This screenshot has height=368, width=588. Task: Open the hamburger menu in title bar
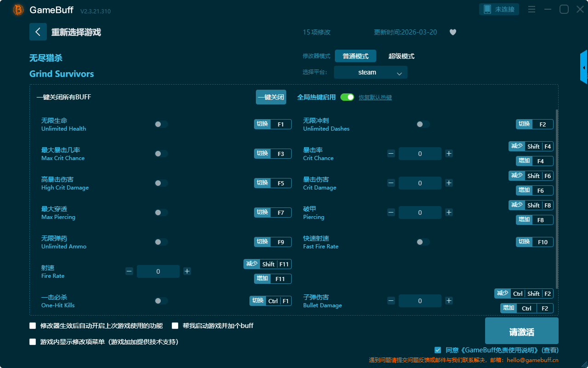531,9
